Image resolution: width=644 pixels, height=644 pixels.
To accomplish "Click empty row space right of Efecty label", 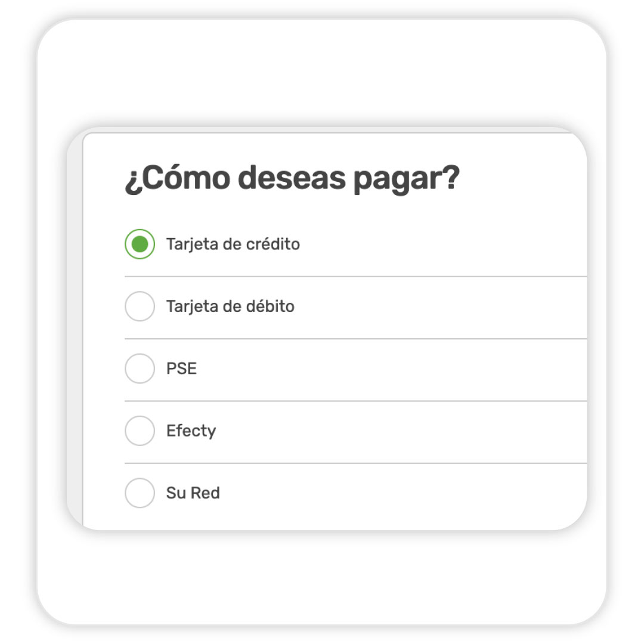I will click(402, 431).
